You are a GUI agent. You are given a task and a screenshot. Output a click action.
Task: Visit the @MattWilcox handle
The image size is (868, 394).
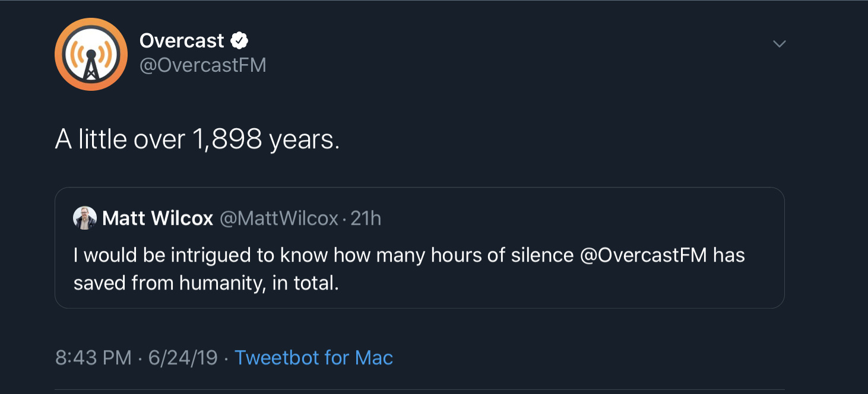(279, 218)
